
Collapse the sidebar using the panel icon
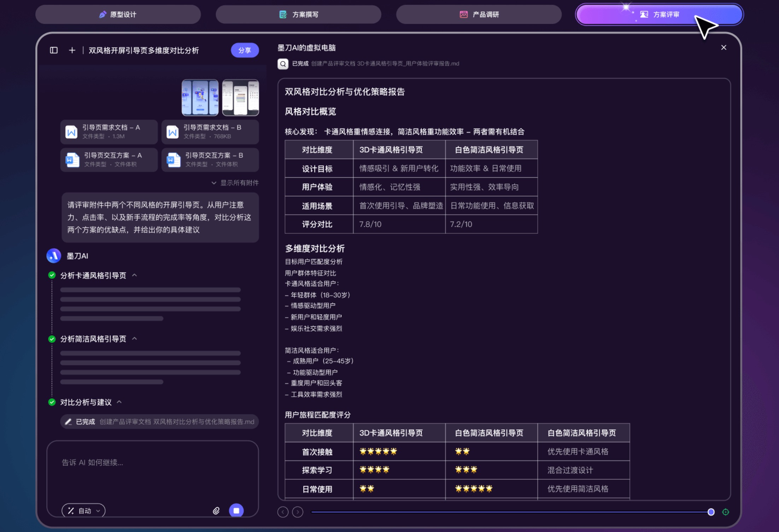[x=54, y=50]
